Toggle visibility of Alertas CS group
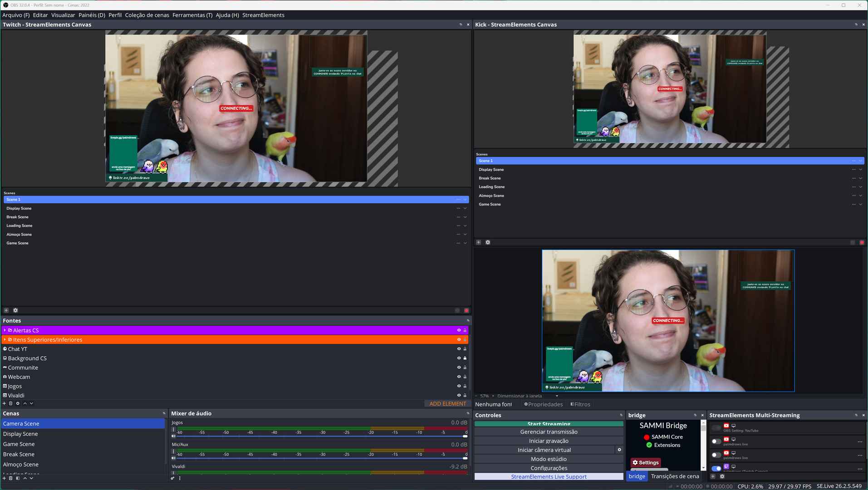Viewport: 868px width, 490px height. tap(459, 330)
